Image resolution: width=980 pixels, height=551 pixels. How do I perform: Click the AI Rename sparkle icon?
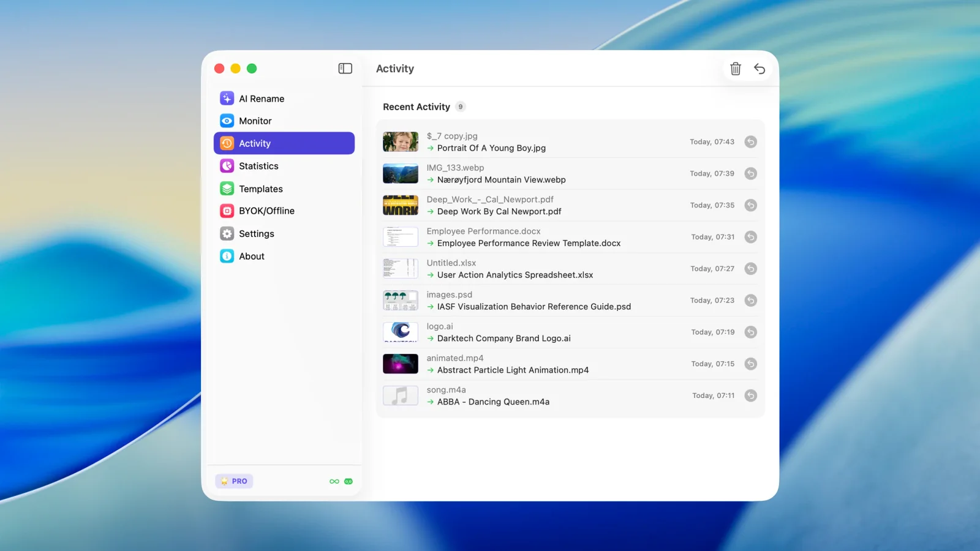pyautogui.click(x=227, y=99)
